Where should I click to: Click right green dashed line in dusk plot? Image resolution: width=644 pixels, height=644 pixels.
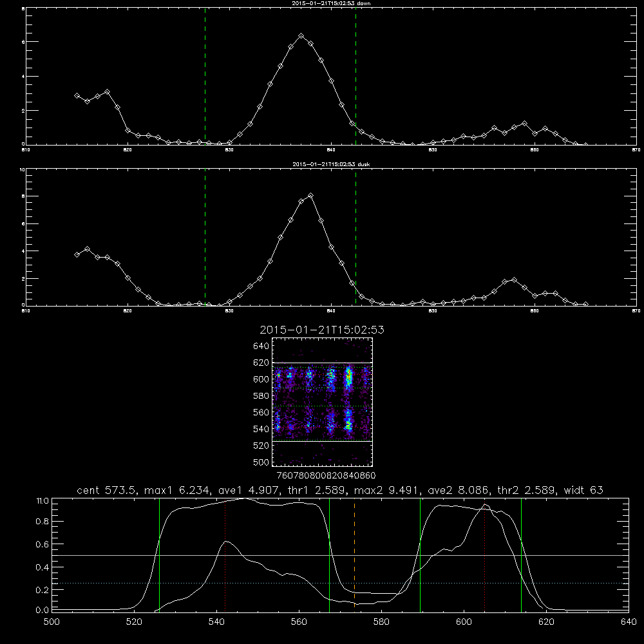[355, 237]
